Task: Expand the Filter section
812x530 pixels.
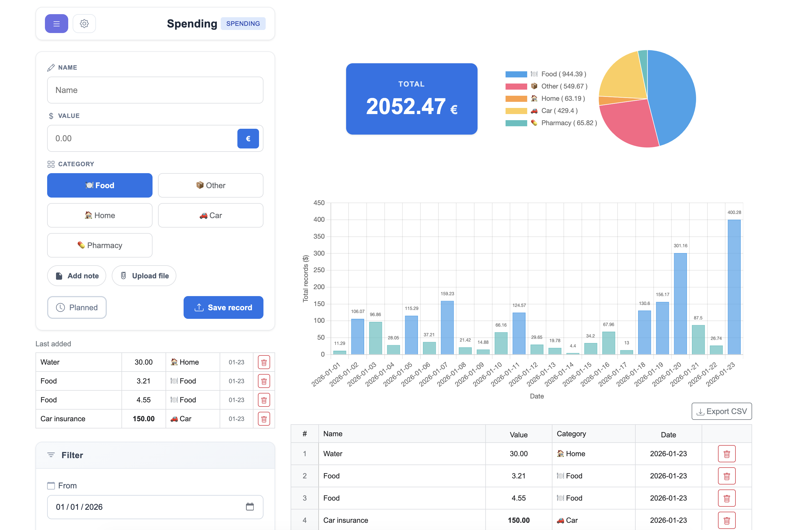Action: pyautogui.click(x=72, y=455)
